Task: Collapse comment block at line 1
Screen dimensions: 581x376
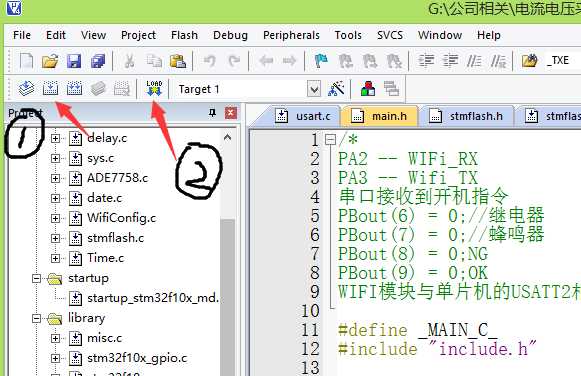Action: pos(330,140)
